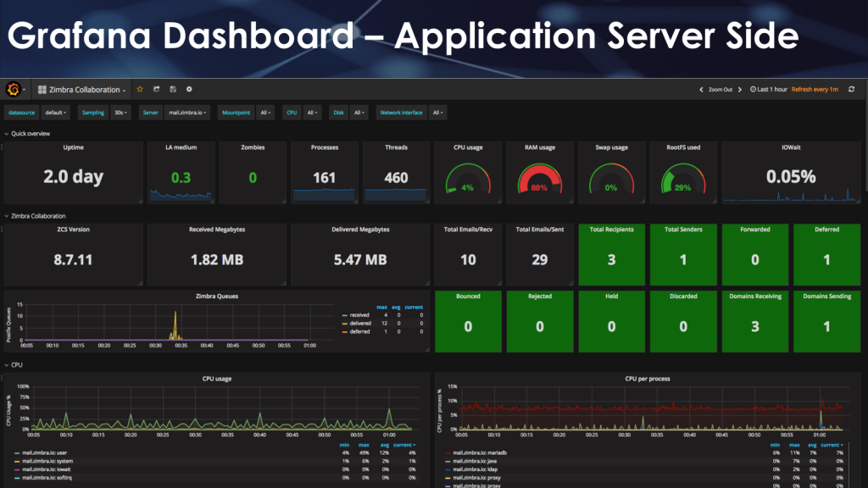Viewport: 868px width, 488px height.
Task: Open the Zombies panel title menu
Action: [x=253, y=147]
